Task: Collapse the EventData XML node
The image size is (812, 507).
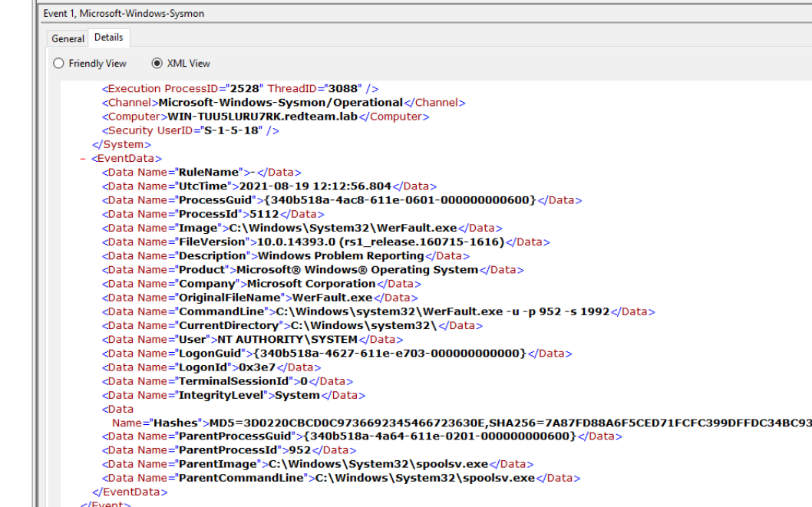Action: point(82,159)
